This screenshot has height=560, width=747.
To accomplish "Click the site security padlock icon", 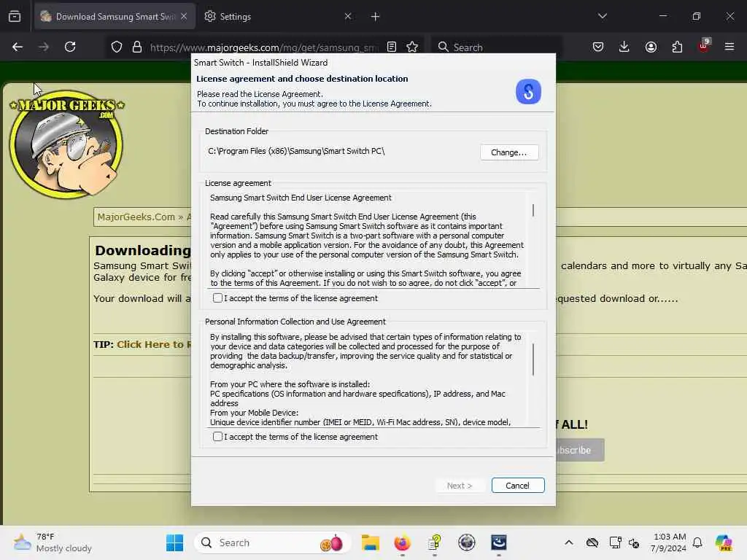I will click(x=137, y=47).
